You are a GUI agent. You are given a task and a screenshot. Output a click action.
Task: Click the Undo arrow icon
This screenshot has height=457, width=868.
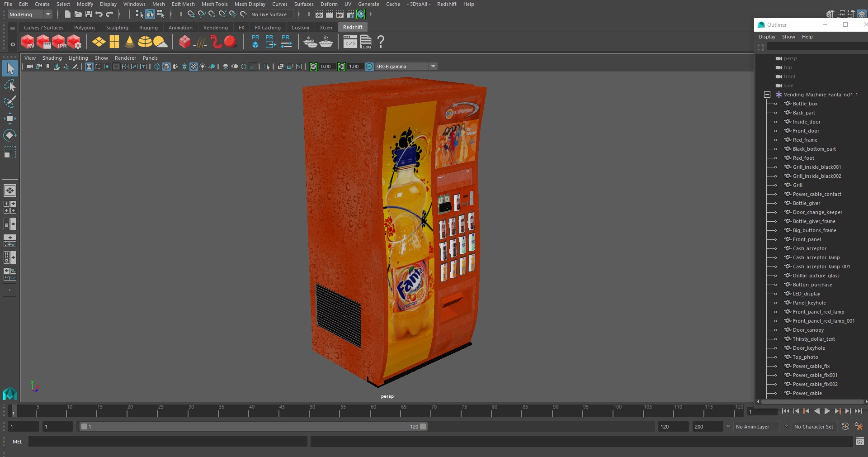click(x=99, y=14)
